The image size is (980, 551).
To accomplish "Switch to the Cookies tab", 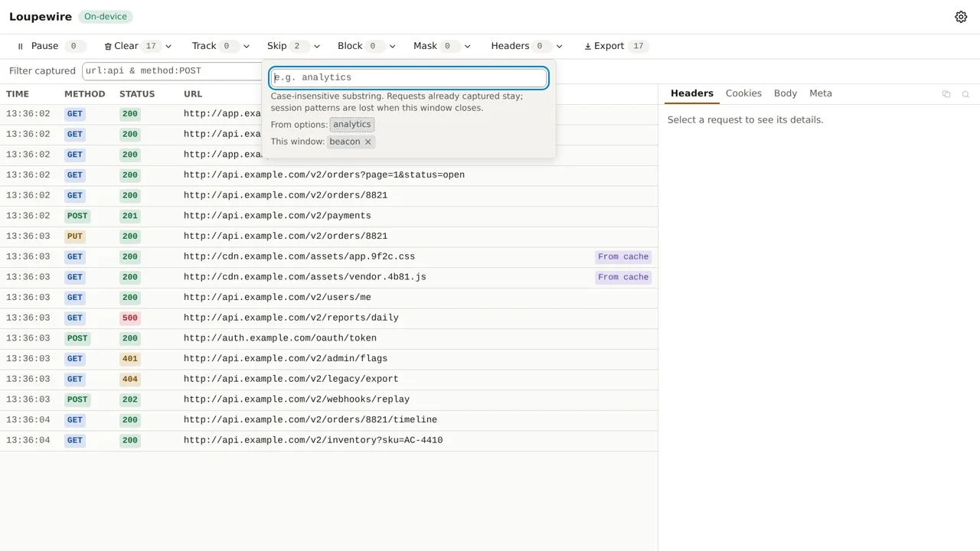I will coord(743,93).
